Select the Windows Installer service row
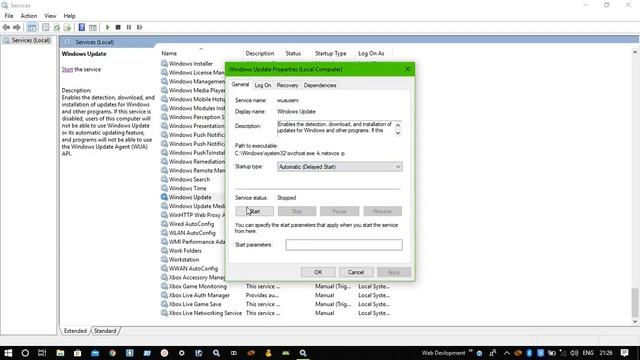Image resolution: width=640 pixels, height=360 pixels. pos(191,64)
